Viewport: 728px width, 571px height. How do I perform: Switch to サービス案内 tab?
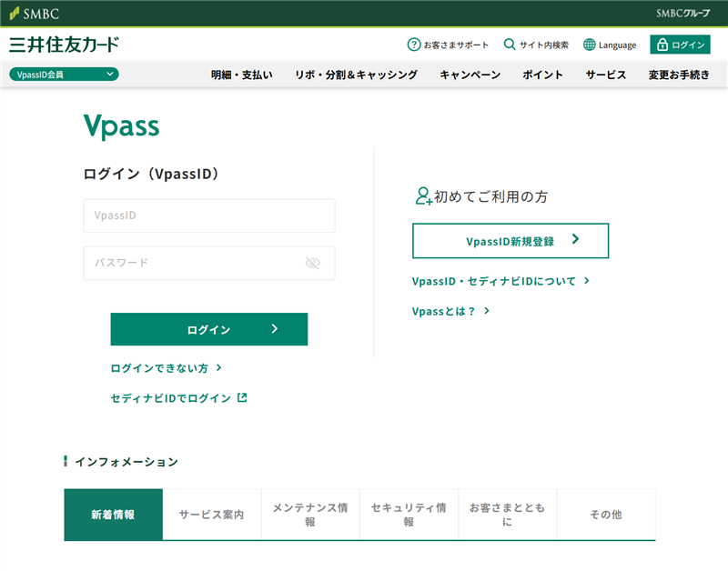(x=212, y=515)
